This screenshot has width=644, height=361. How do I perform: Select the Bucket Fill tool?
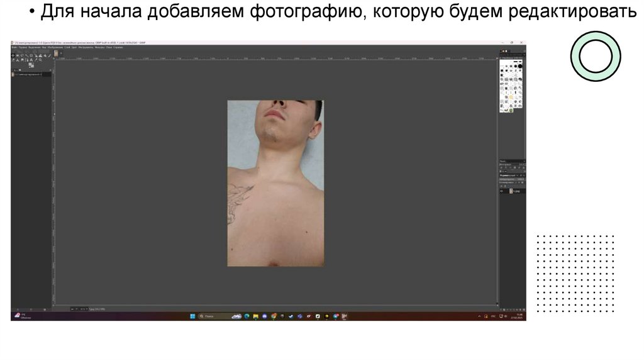[x=45, y=55]
